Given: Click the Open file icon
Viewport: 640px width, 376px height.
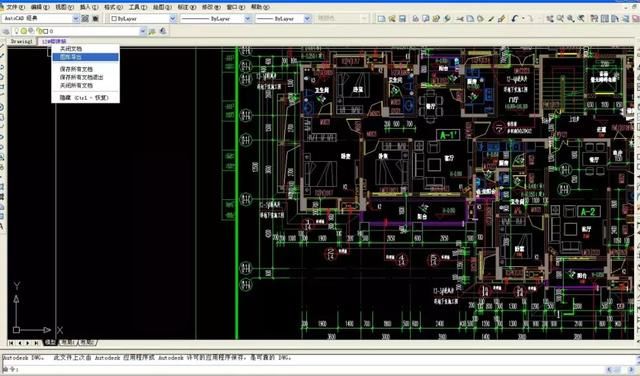Looking at the screenshot, I should (x=392, y=19).
